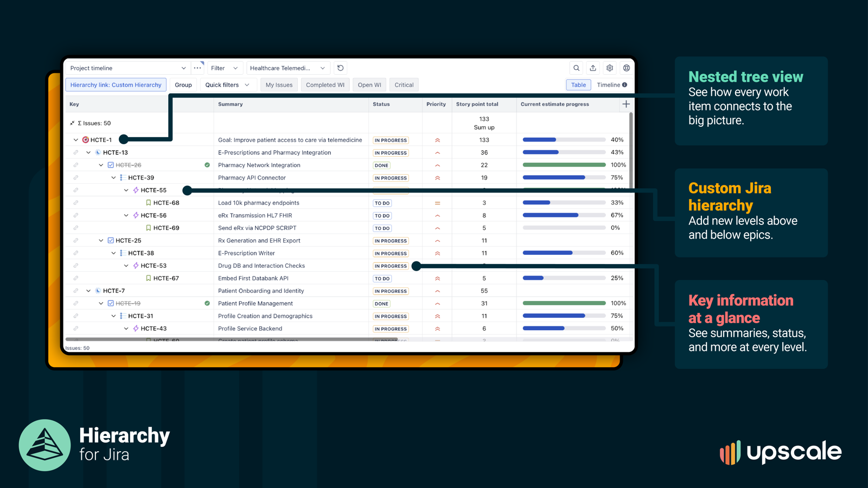868x488 pixels.
Task: Click the Hierarchy link: Custom Hierarchy button
Action: pyautogui.click(x=116, y=85)
